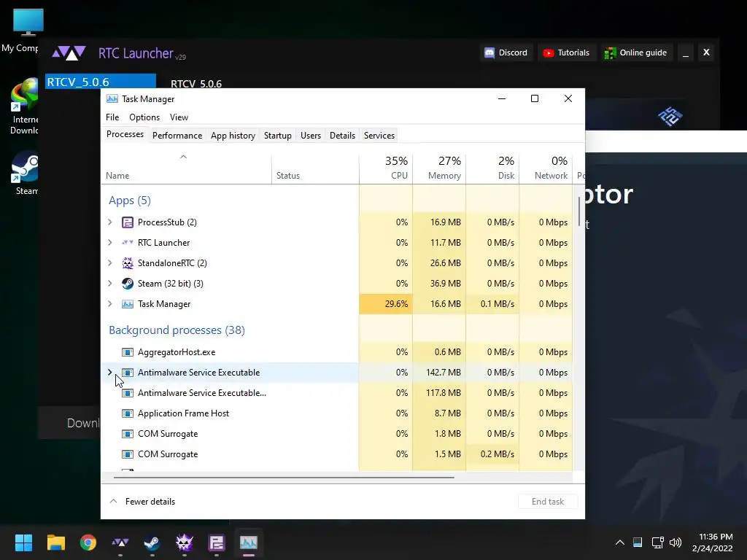Open the Windows Start menu
The width and height of the screenshot is (747, 560).
click(x=23, y=542)
